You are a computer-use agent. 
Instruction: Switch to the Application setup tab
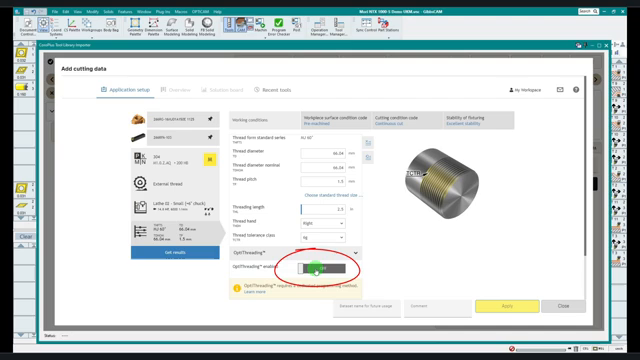tap(125, 90)
